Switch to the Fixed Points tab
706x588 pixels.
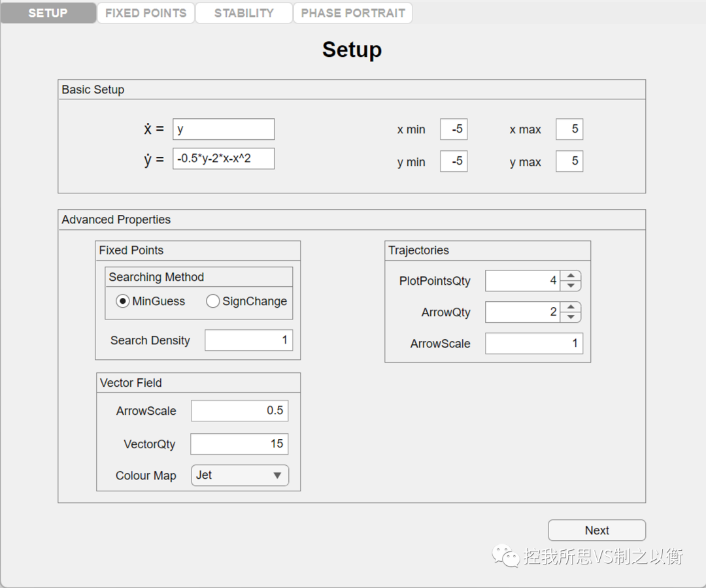tap(146, 13)
